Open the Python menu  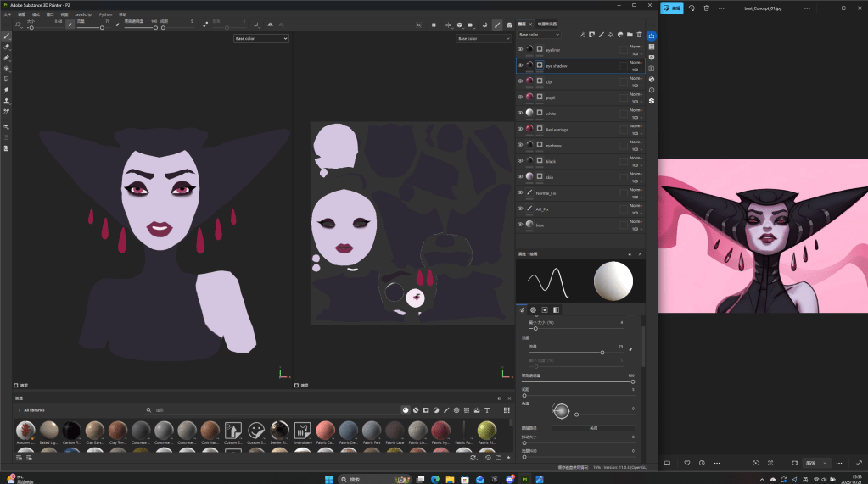point(105,14)
